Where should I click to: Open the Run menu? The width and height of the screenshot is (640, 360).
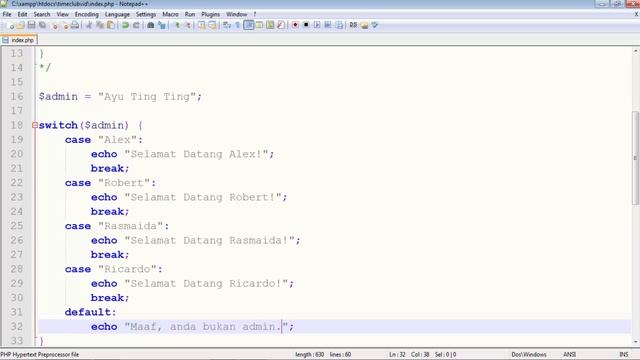pyautogui.click(x=190, y=14)
